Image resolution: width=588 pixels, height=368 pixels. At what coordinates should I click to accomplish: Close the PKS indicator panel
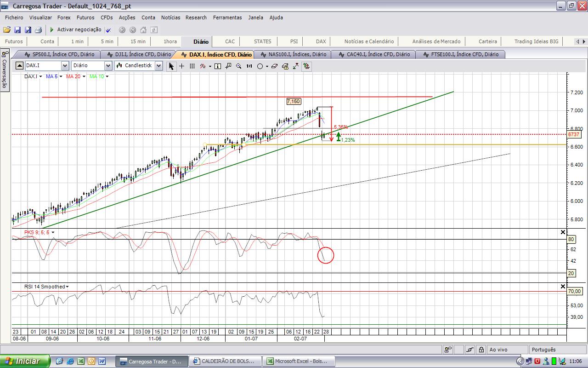click(x=563, y=232)
